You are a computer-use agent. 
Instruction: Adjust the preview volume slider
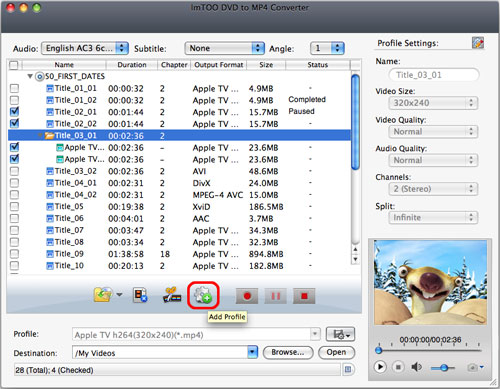tap(443, 368)
